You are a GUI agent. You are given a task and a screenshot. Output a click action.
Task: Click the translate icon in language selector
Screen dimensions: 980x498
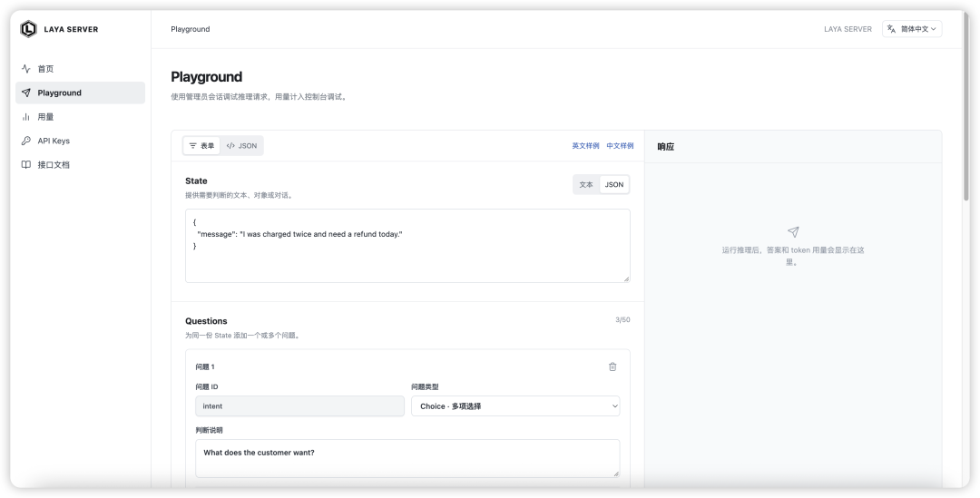pyautogui.click(x=891, y=29)
